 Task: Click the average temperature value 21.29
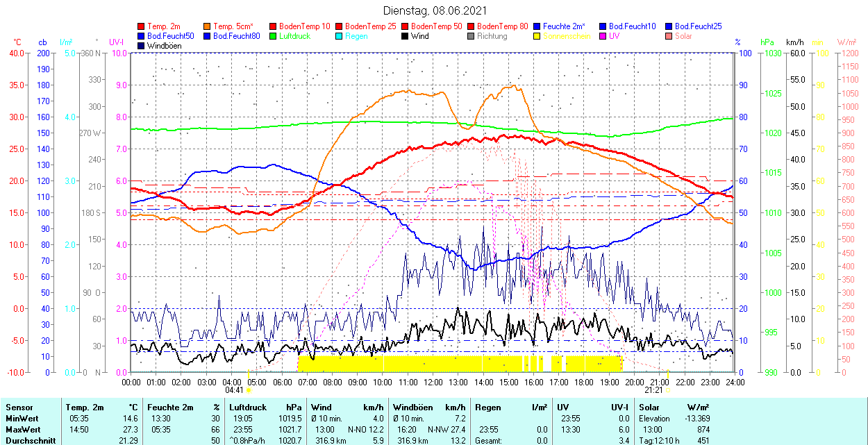(x=128, y=440)
